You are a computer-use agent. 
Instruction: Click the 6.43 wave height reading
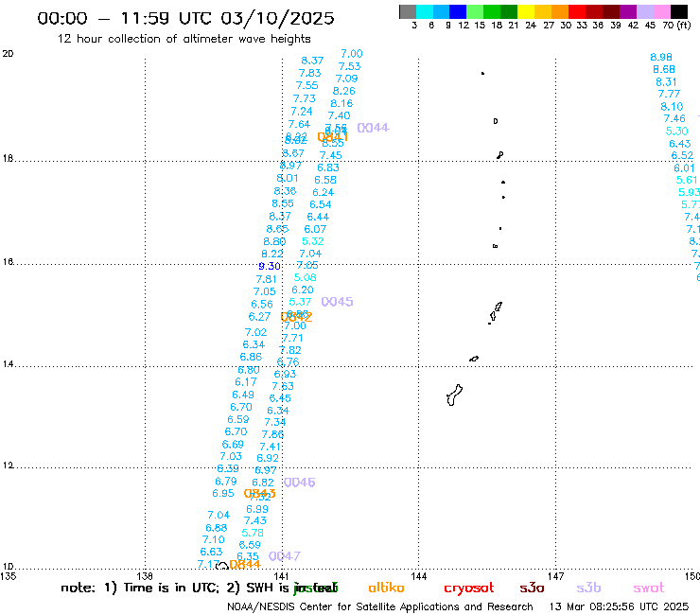tap(680, 144)
